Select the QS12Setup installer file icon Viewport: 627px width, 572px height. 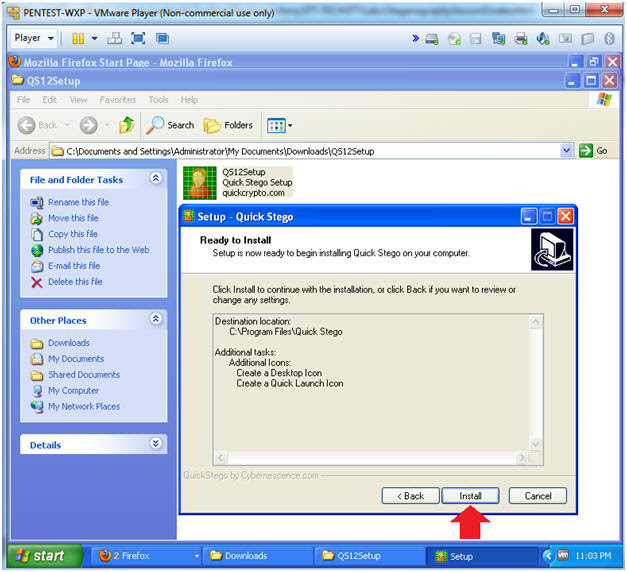(x=200, y=183)
